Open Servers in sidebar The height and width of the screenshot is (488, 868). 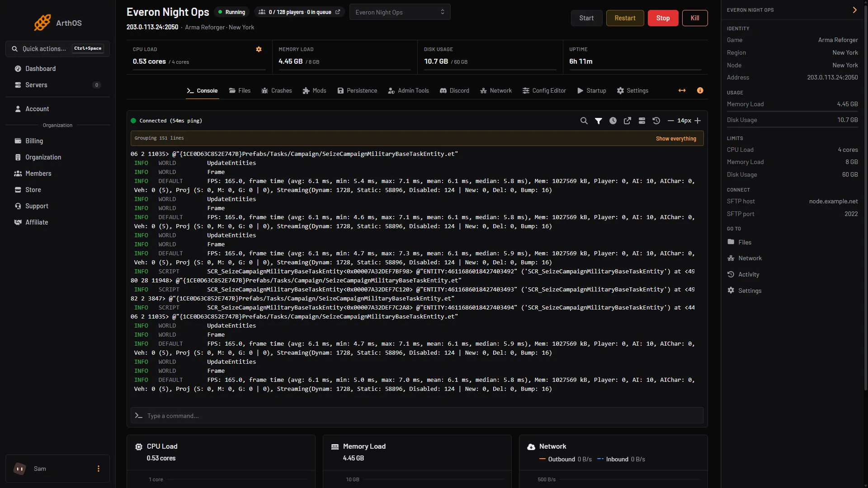pyautogui.click(x=57, y=85)
